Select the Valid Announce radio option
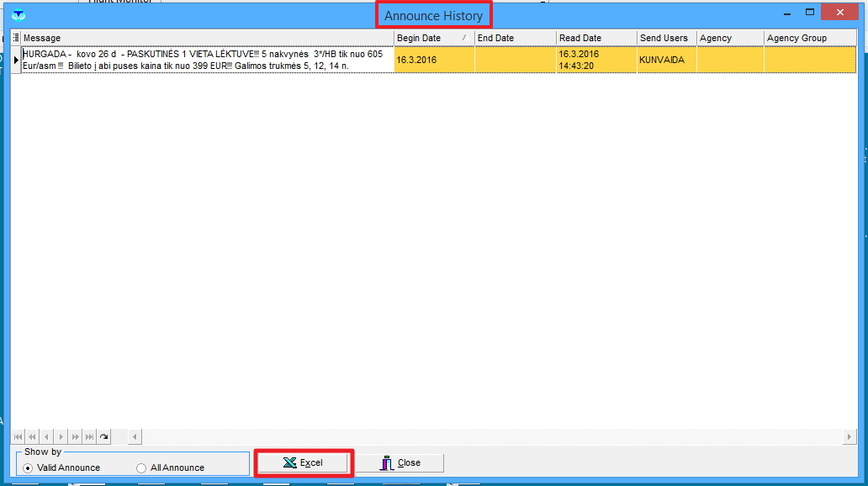Screen dimensions: 868x486 point(28,468)
